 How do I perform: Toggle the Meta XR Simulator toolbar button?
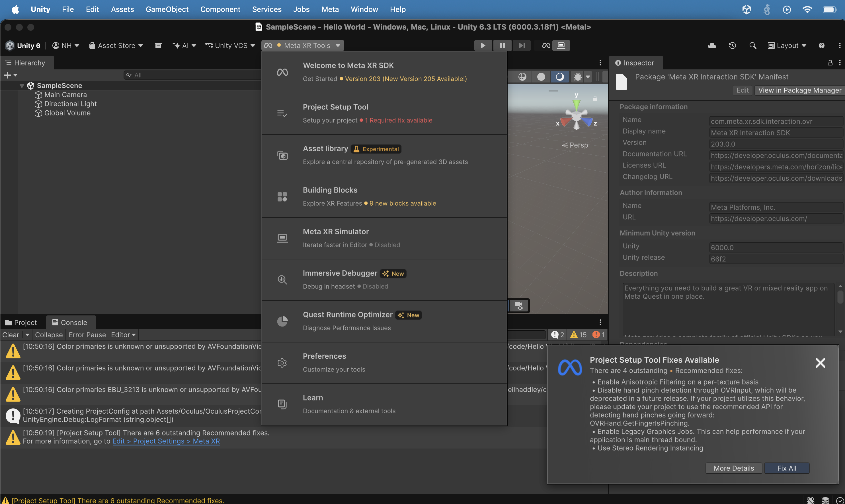pos(561,46)
